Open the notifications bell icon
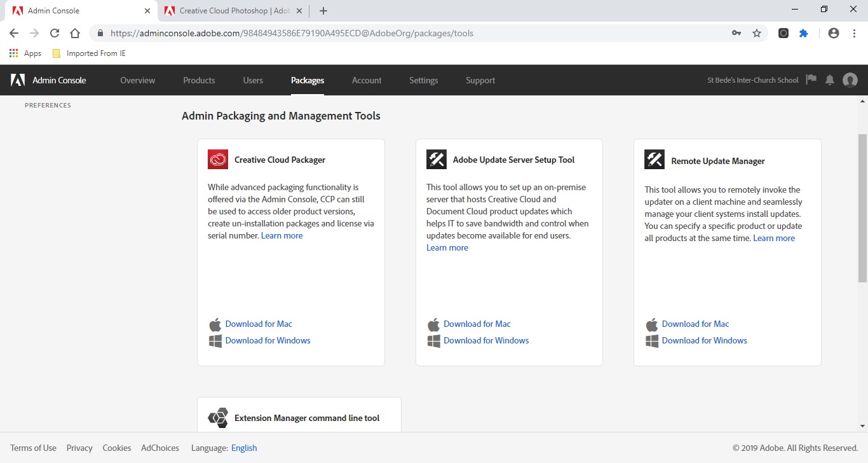This screenshot has height=463, width=868. pos(829,79)
